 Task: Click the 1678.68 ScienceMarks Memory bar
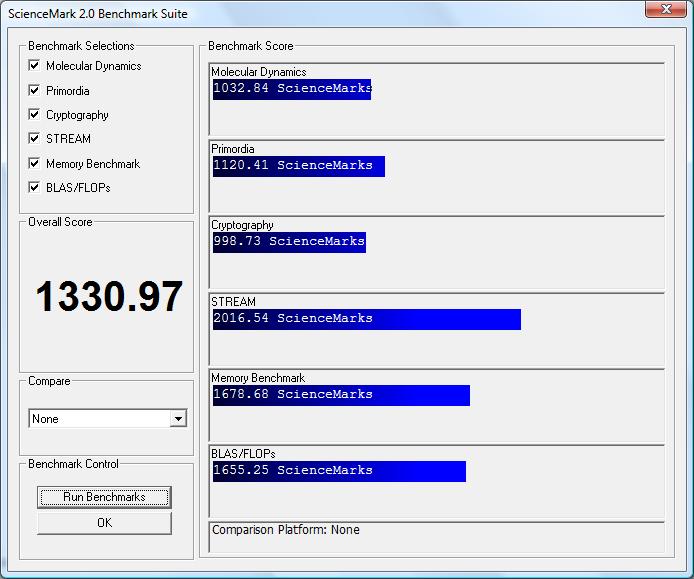pos(341,395)
